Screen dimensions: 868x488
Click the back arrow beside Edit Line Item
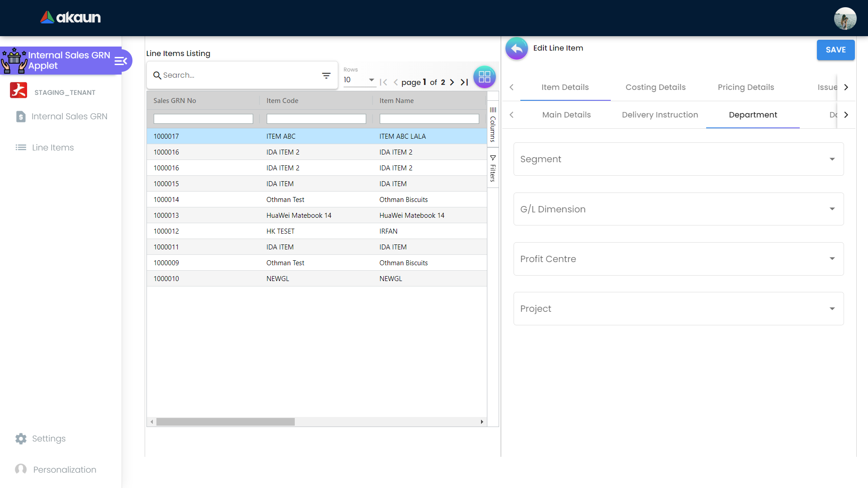(516, 48)
